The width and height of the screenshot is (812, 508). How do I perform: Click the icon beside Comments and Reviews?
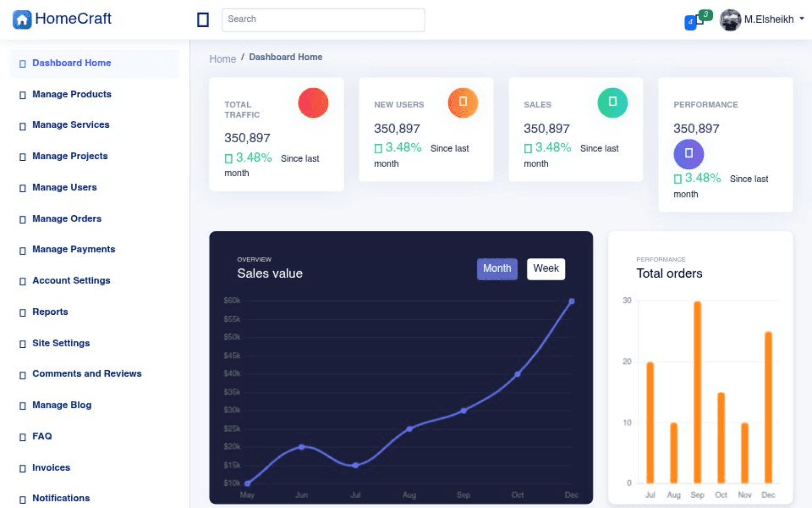pyautogui.click(x=23, y=375)
